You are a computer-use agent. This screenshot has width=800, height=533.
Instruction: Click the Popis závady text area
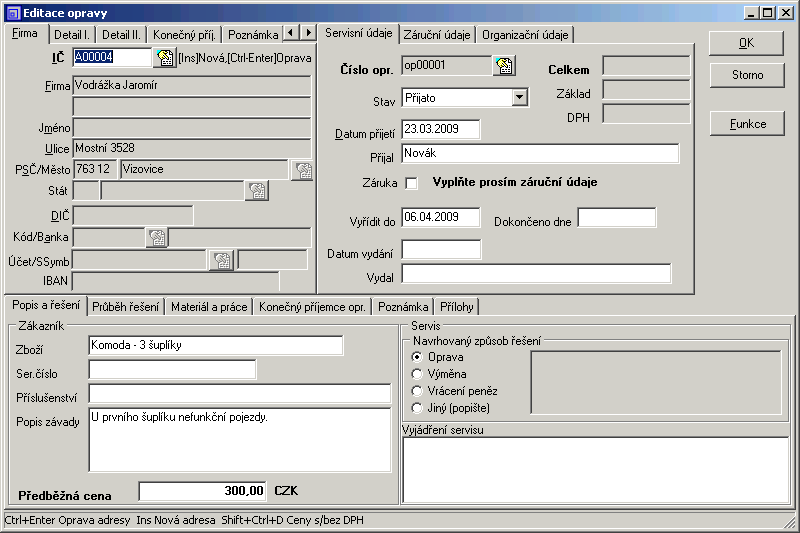click(x=240, y=440)
